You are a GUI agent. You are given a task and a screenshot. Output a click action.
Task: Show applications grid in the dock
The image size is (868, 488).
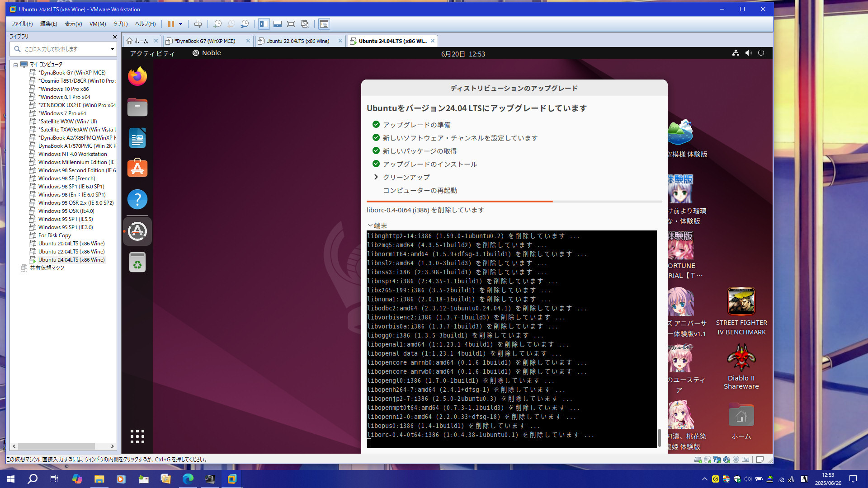(x=137, y=436)
